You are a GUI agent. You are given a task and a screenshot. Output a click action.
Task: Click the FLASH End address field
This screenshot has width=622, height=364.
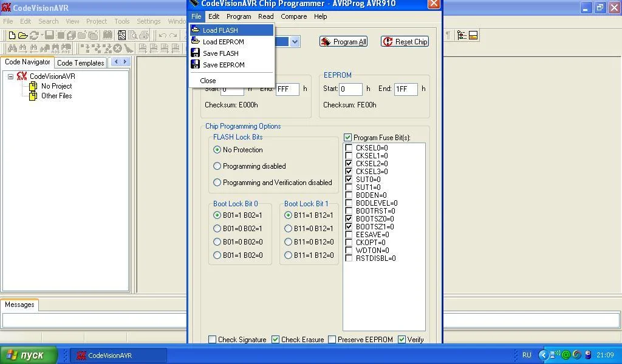(287, 89)
